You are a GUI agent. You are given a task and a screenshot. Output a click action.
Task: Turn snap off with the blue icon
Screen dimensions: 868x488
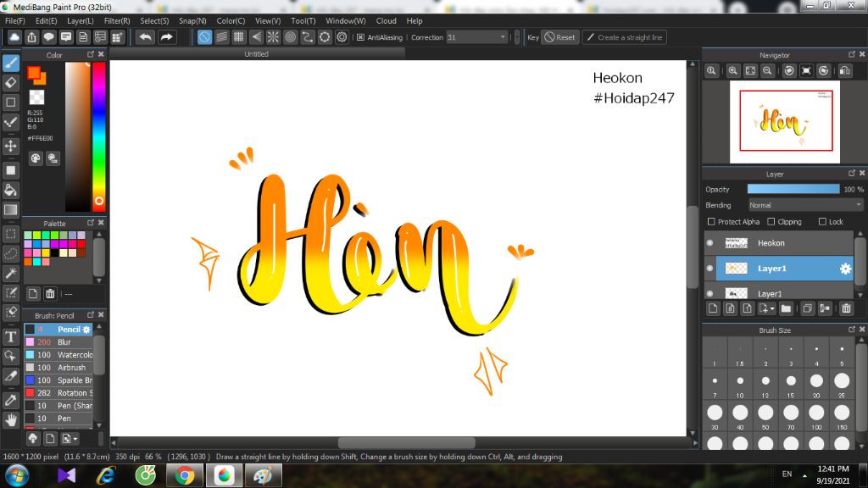click(204, 37)
